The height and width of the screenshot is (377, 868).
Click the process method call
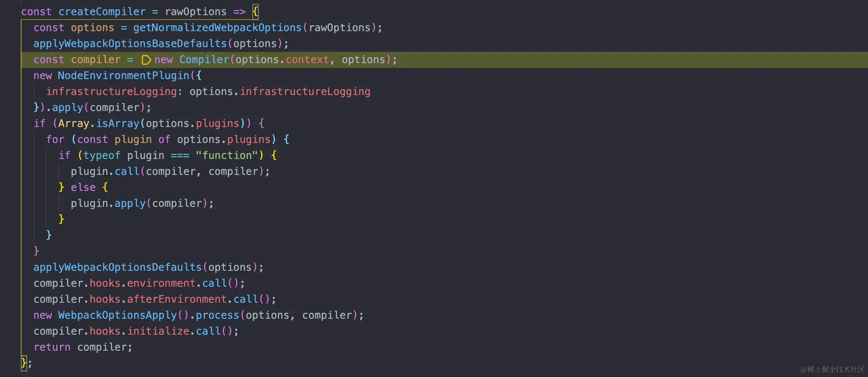click(217, 315)
